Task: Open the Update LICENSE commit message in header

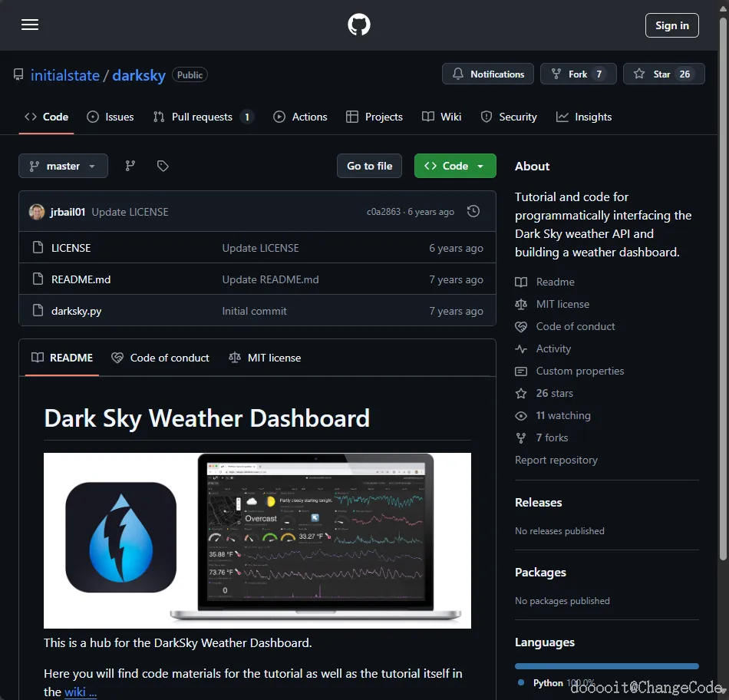Action: (x=130, y=212)
